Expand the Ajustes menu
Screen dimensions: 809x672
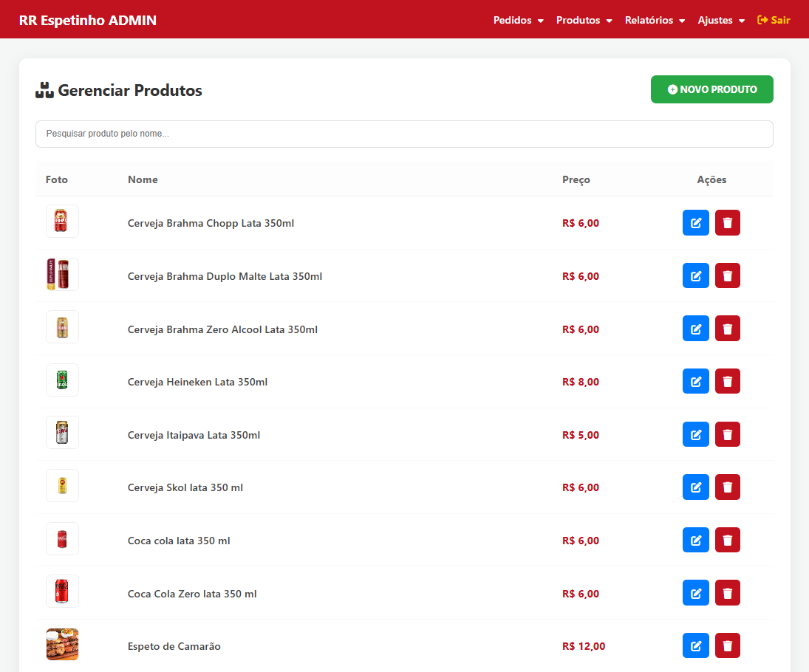pyautogui.click(x=721, y=20)
